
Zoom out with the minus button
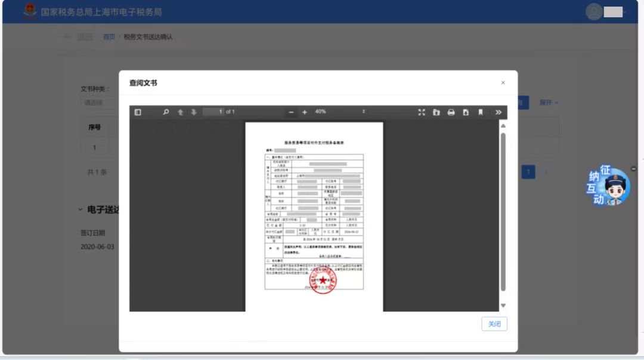[291, 112]
